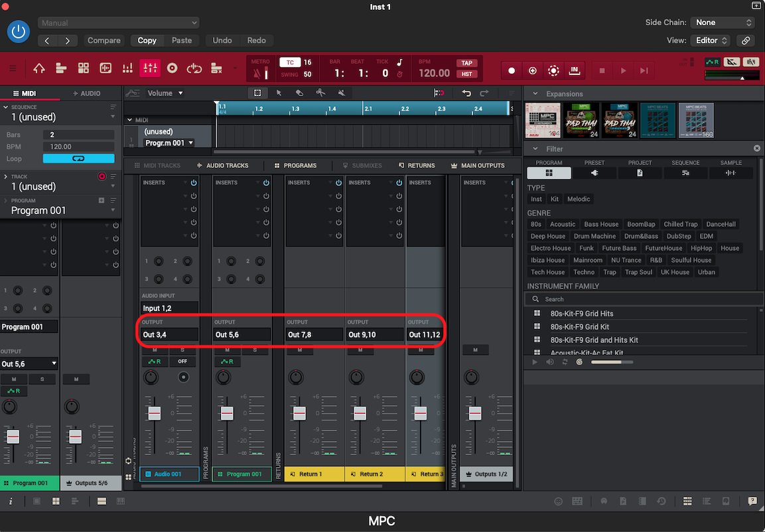Select the marquee selection tool
The image size is (765, 532).
[257, 93]
